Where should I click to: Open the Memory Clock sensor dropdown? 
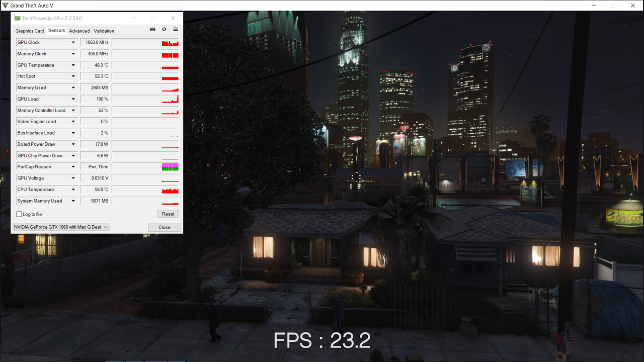point(73,54)
